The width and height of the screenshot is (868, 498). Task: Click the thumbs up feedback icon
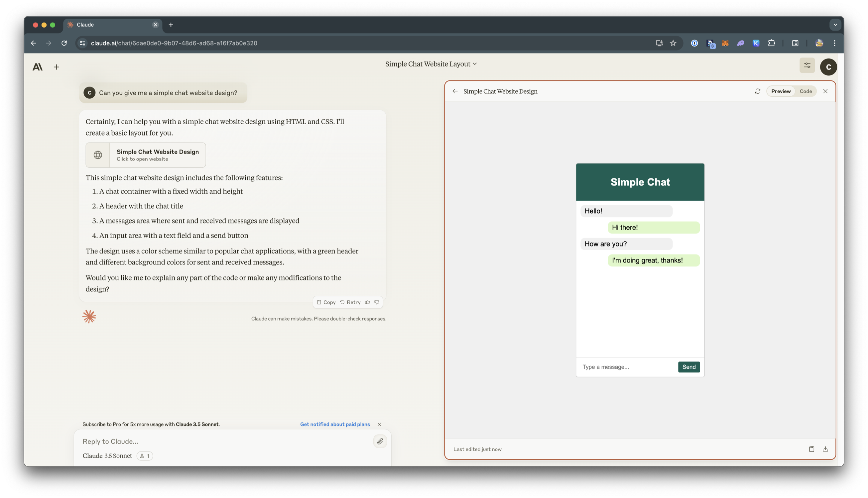pyautogui.click(x=367, y=302)
